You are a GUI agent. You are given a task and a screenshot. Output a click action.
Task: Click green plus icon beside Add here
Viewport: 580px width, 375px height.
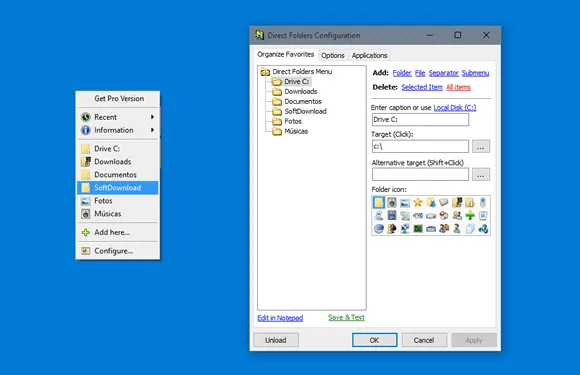[85, 232]
